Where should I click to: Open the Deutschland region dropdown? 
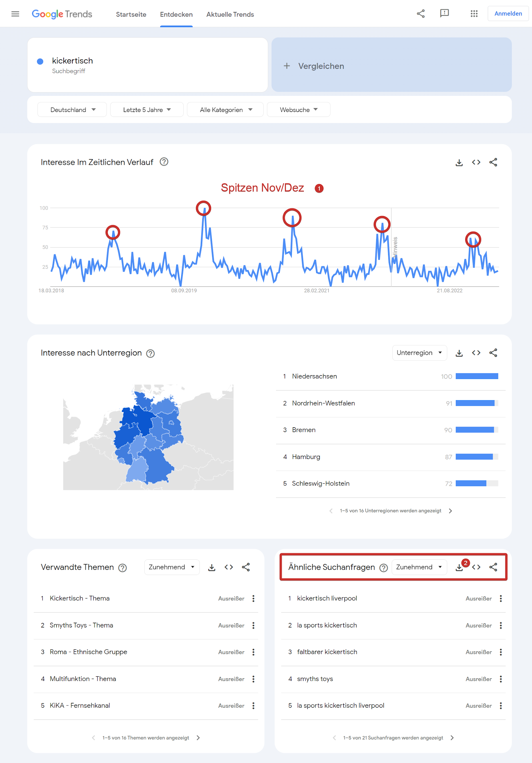pos(72,110)
